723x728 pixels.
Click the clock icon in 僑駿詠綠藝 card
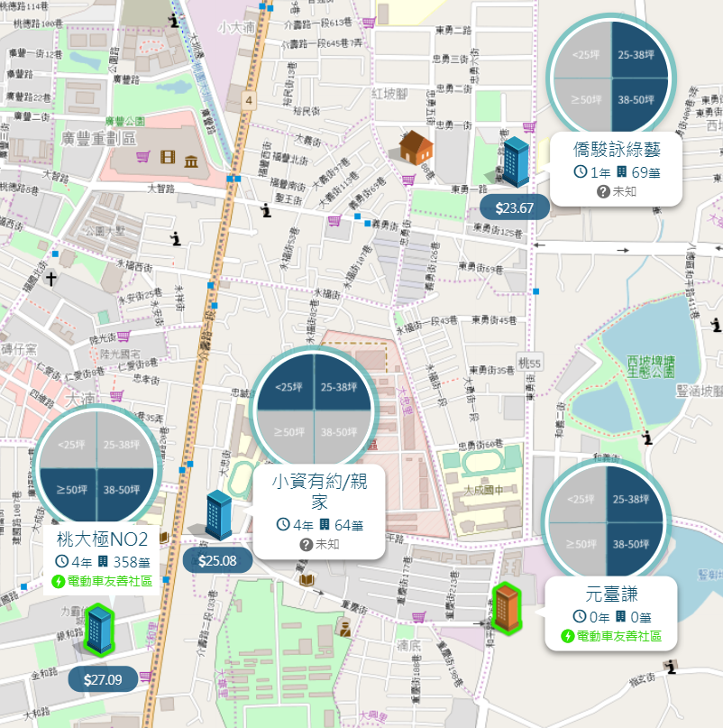[x=580, y=171]
